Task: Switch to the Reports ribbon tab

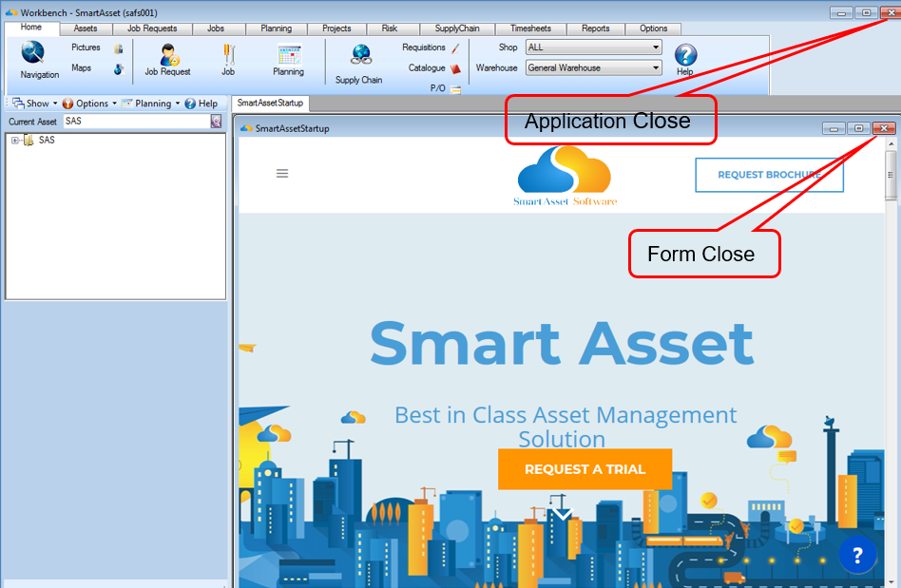Action: click(x=596, y=28)
